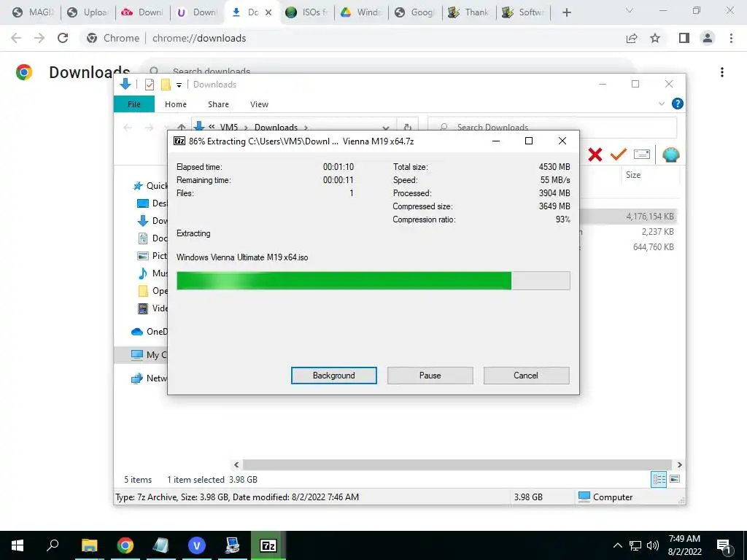Click the properties quick access toolbar icon
747x560 pixels.
pos(149,85)
